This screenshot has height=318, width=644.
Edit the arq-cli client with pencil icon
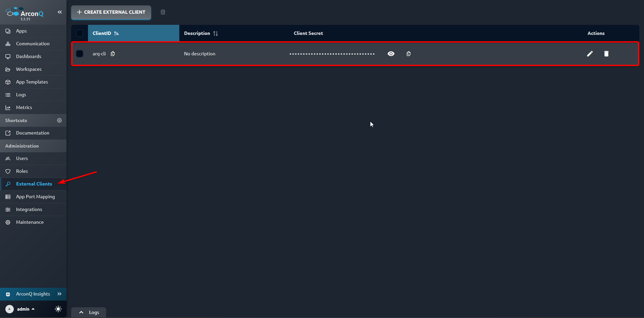coord(590,54)
